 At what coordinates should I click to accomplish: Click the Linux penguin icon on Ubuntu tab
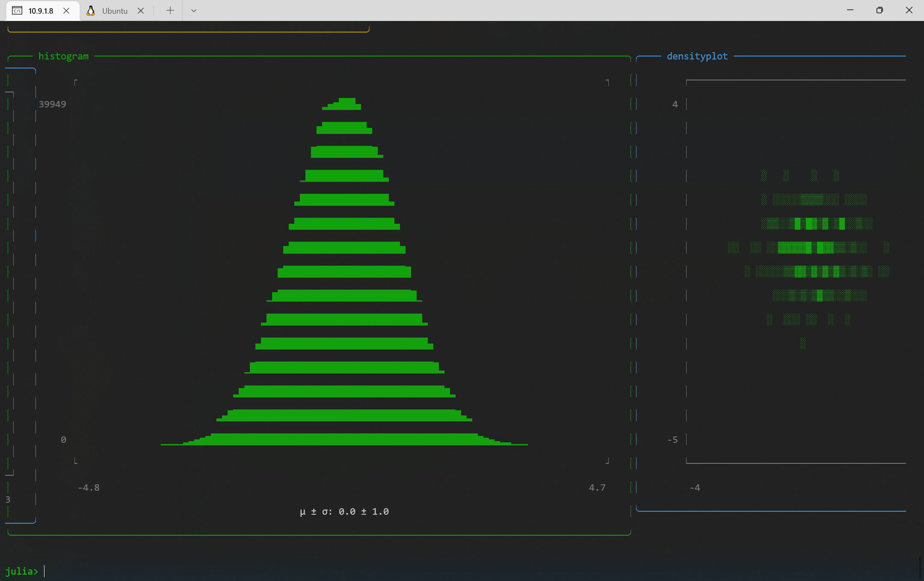(x=91, y=11)
